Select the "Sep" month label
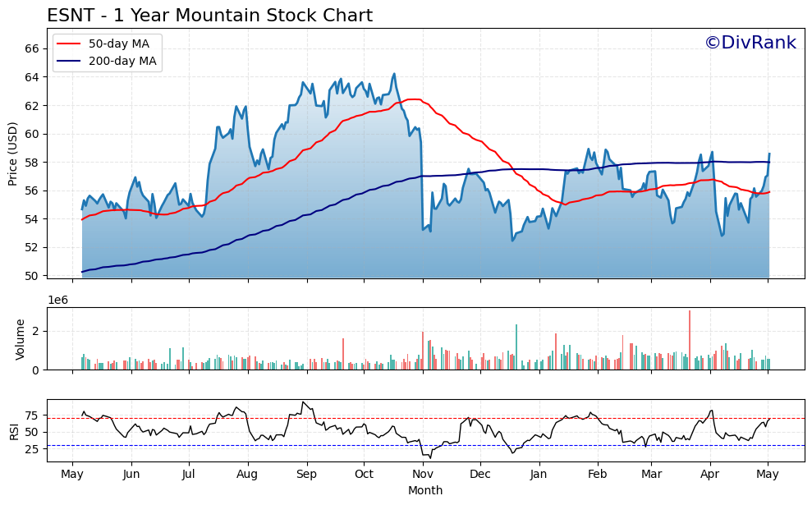This screenshot has height=505, width=812. tap(307, 475)
